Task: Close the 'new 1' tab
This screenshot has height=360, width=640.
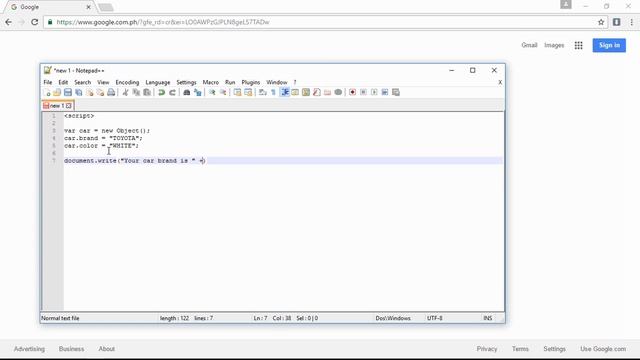Action: click(69, 106)
